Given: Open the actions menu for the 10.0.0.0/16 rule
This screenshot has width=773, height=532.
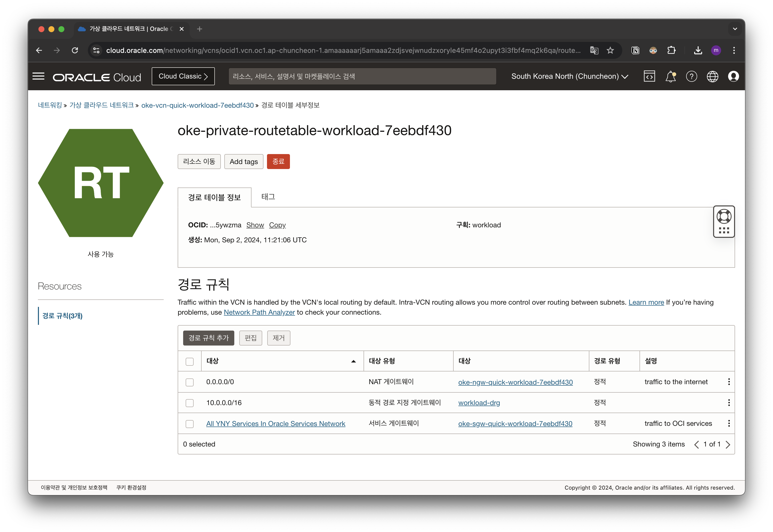Looking at the screenshot, I should [x=729, y=403].
